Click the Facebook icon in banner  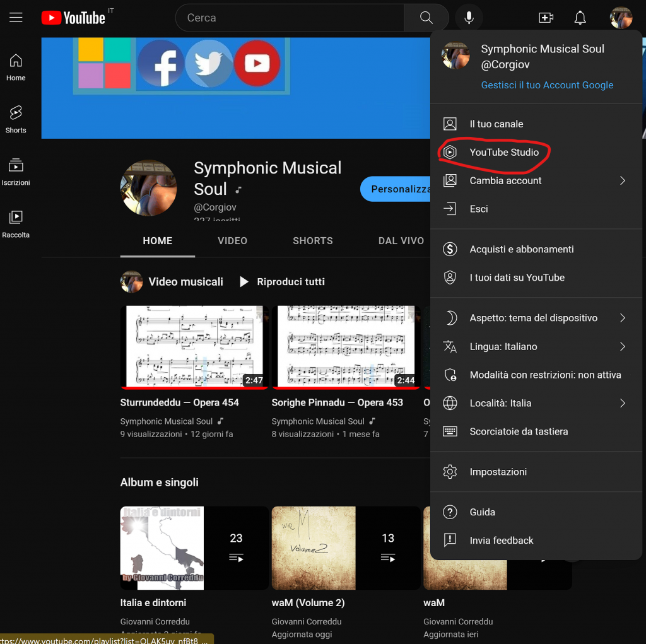(161, 64)
